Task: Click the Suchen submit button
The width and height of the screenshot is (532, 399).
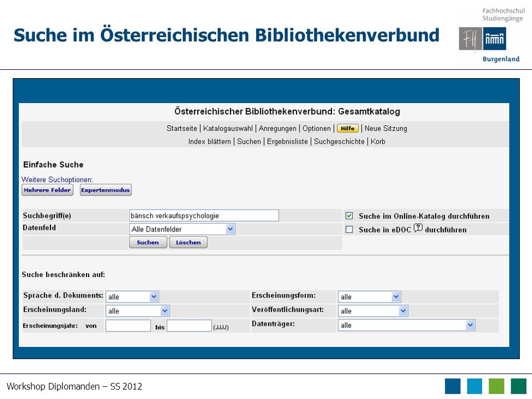Action: point(148,242)
